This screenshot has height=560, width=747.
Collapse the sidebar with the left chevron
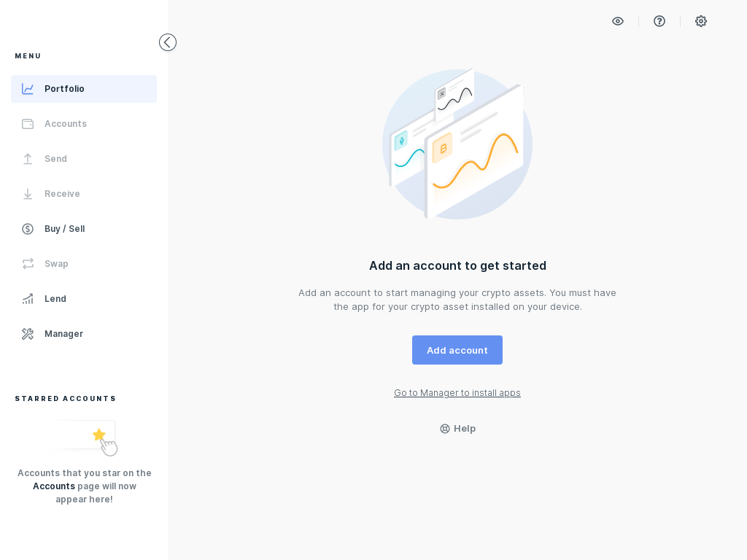[167, 42]
